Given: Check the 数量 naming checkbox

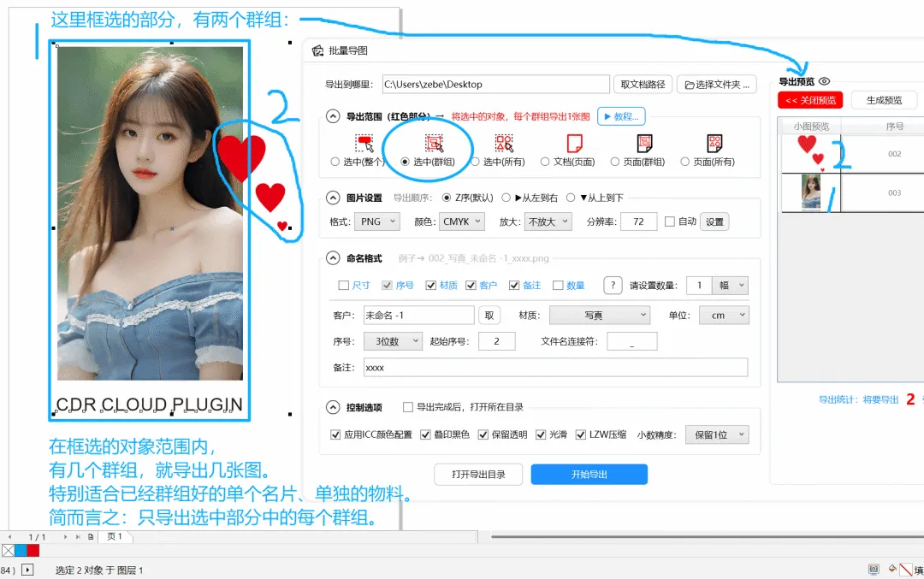Looking at the screenshot, I should pos(558,285).
